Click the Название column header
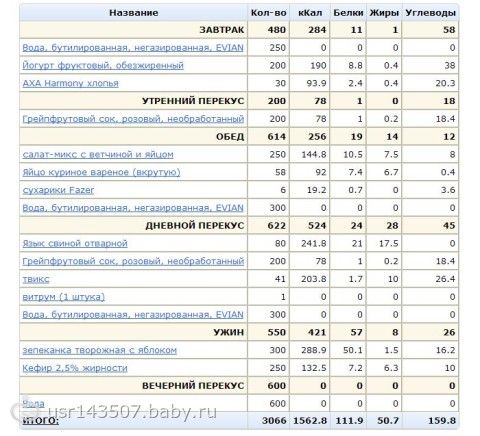 (x=134, y=13)
